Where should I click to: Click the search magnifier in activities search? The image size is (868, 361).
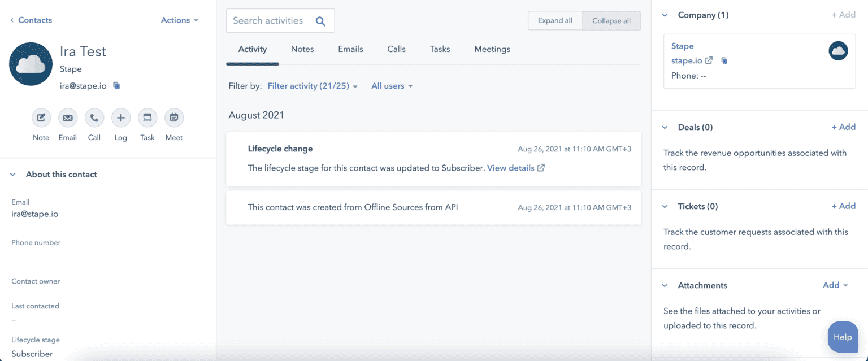(x=320, y=20)
